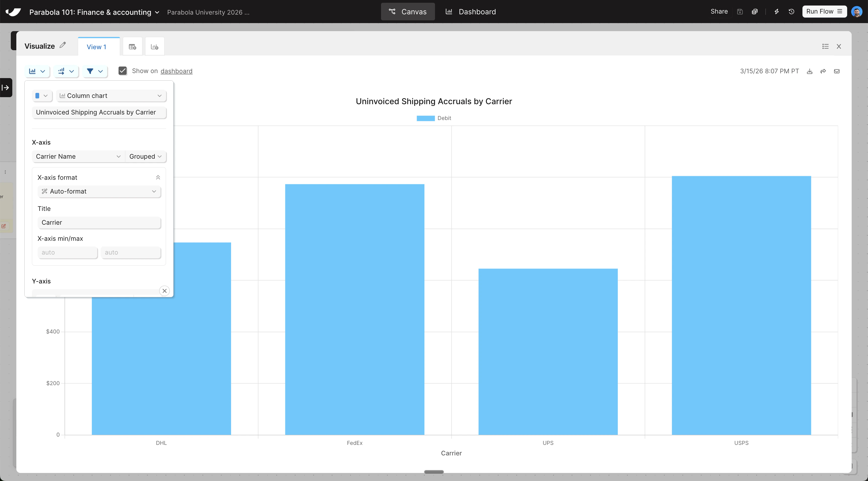Edit the X-axis Title field

pyautogui.click(x=99, y=223)
